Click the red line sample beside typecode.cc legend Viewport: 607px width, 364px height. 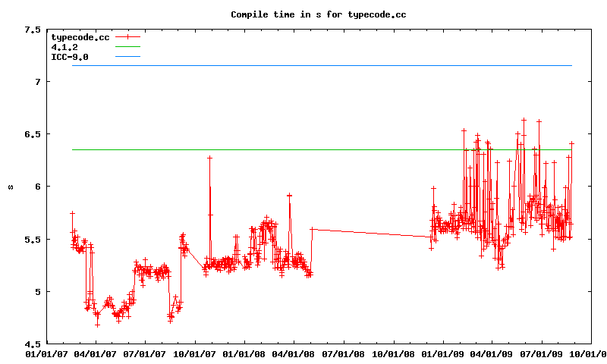tap(128, 36)
